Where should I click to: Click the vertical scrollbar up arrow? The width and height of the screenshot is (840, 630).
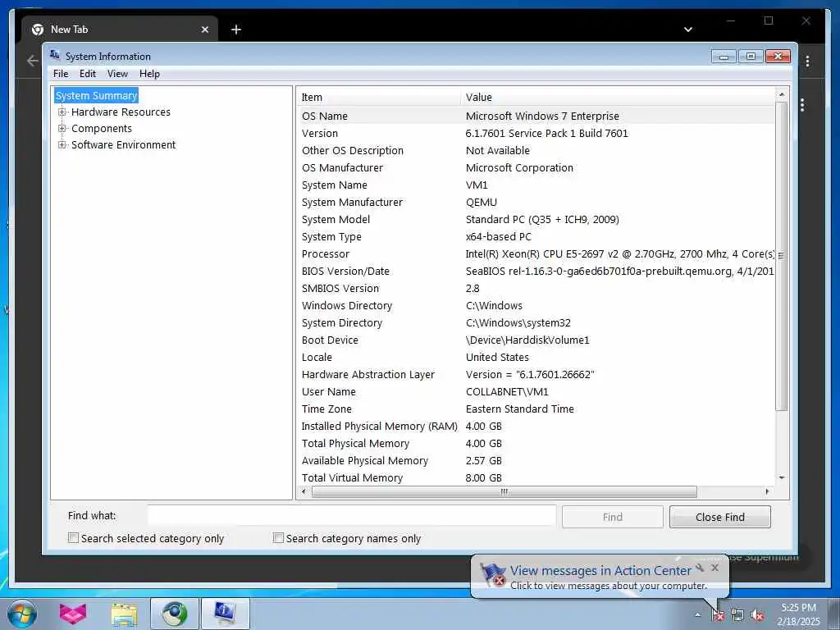782,94
